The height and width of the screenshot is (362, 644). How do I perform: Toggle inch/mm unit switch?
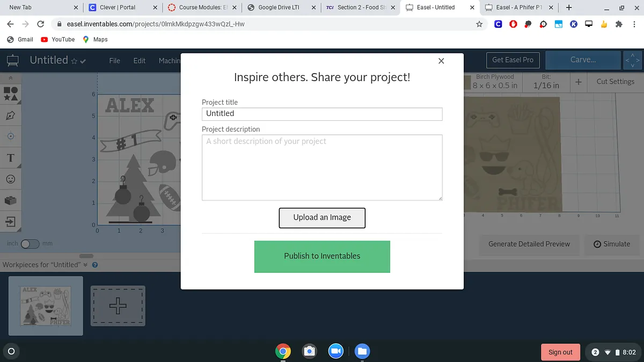[x=30, y=244]
